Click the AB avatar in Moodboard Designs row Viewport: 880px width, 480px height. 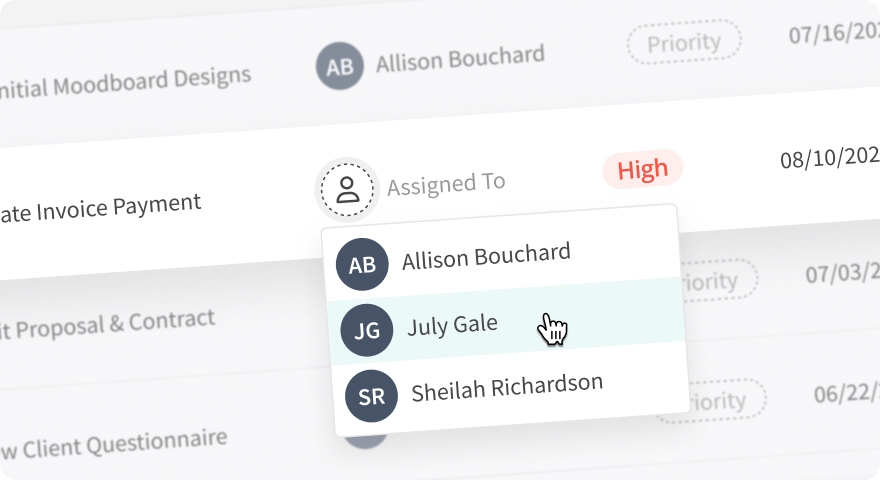tap(340, 67)
